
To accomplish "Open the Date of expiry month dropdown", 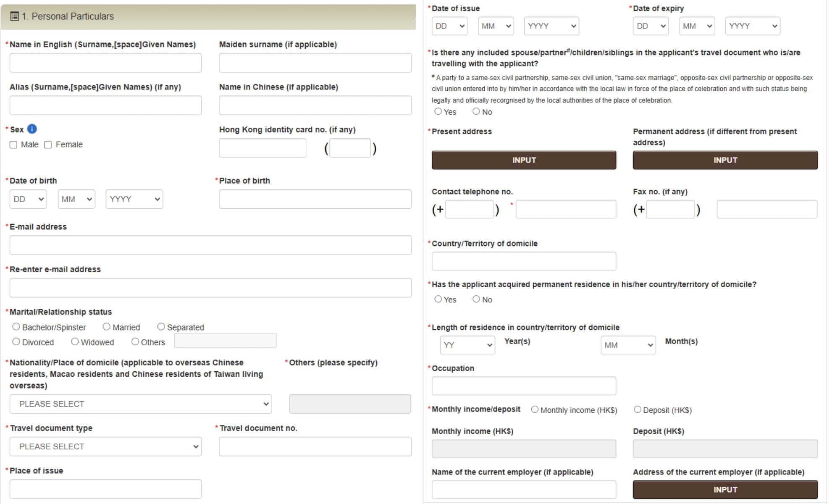I will coord(697,26).
